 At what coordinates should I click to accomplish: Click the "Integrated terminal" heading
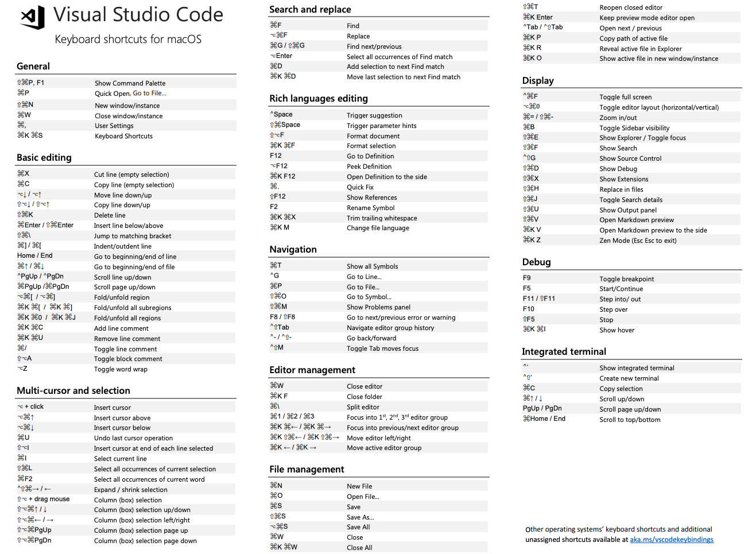coord(564,351)
